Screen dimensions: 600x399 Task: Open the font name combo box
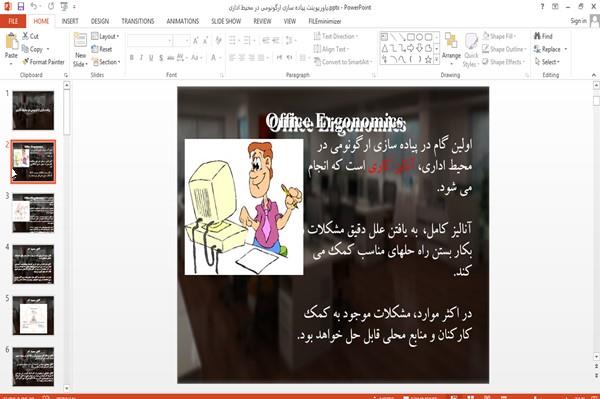point(150,40)
